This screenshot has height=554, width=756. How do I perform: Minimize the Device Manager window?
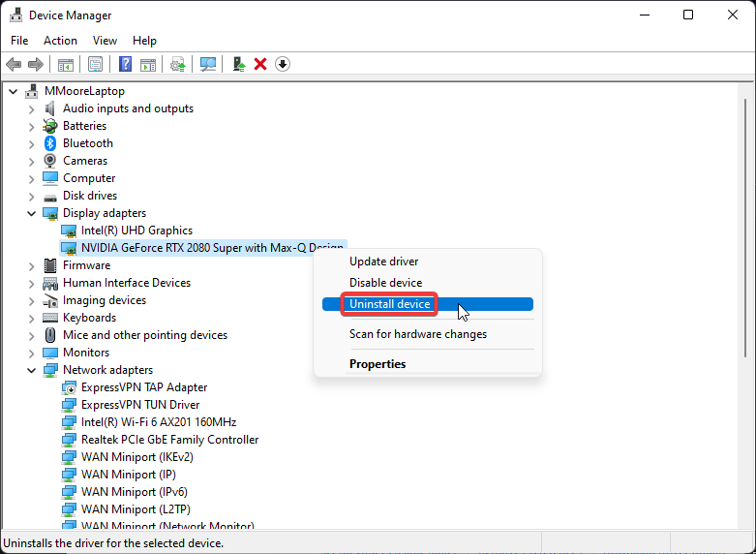click(x=645, y=15)
